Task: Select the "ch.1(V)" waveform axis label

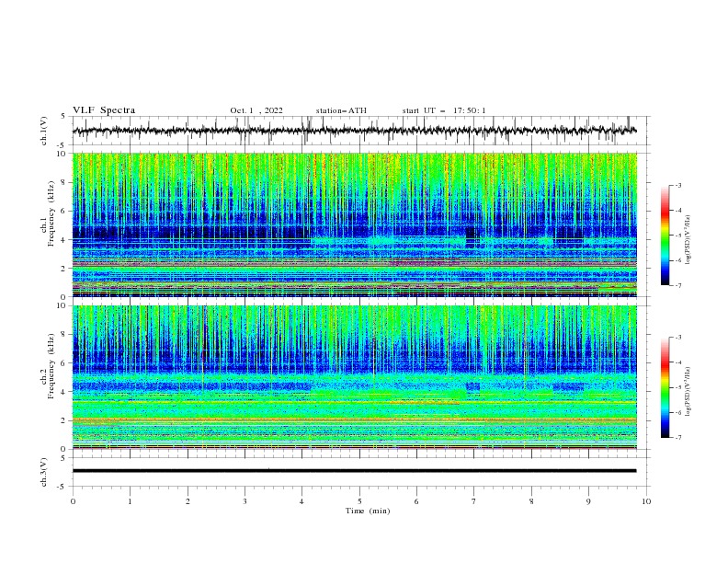Action: [44, 131]
